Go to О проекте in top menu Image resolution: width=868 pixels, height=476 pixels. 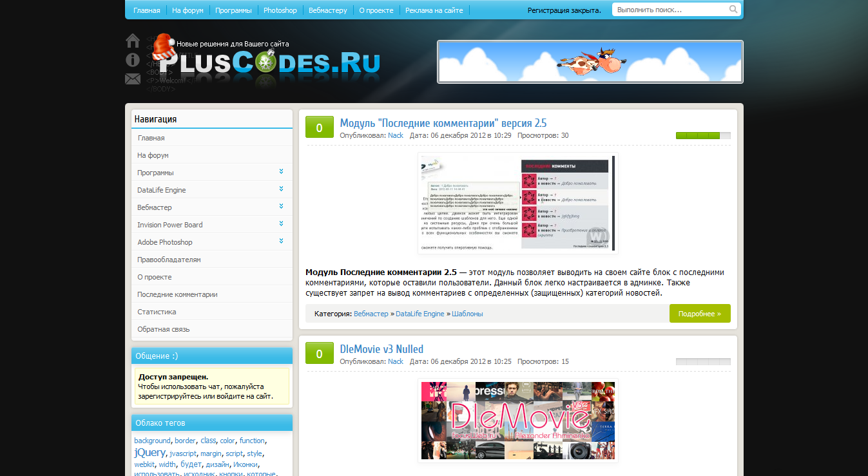coord(376,10)
